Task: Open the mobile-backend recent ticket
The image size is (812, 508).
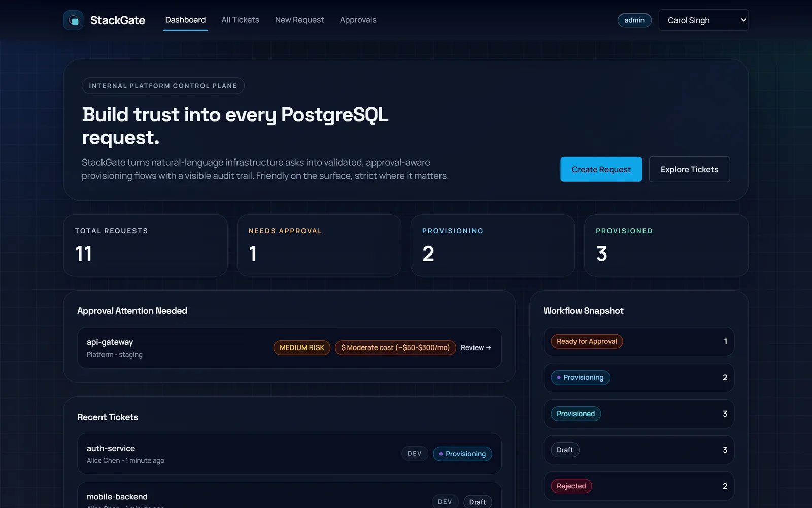Action: (289, 496)
